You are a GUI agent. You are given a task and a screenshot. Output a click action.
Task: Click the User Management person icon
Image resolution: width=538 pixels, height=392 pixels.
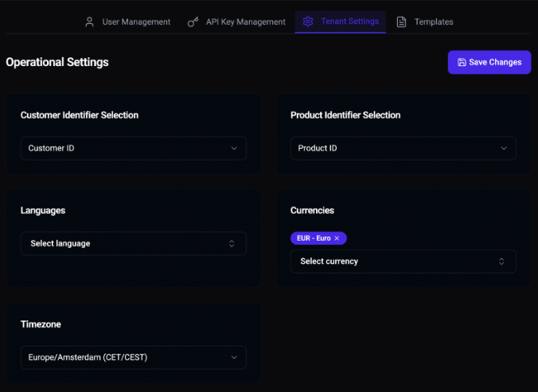tap(90, 21)
